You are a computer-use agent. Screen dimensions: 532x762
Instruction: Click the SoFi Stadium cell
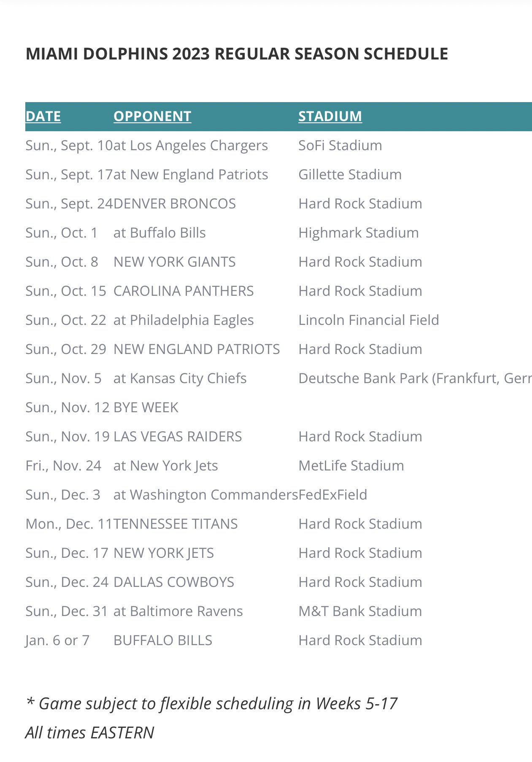point(340,146)
